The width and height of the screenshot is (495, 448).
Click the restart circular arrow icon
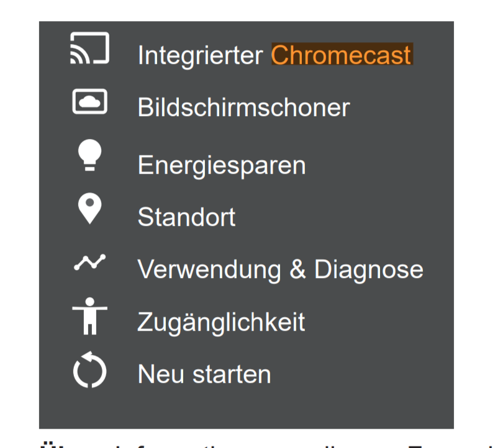pos(89,372)
